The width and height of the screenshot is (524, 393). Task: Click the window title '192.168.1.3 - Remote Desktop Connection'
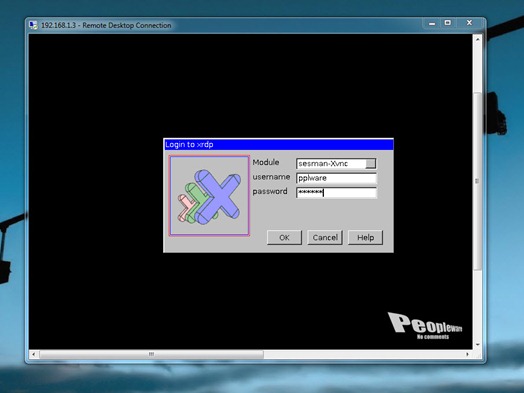click(106, 25)
